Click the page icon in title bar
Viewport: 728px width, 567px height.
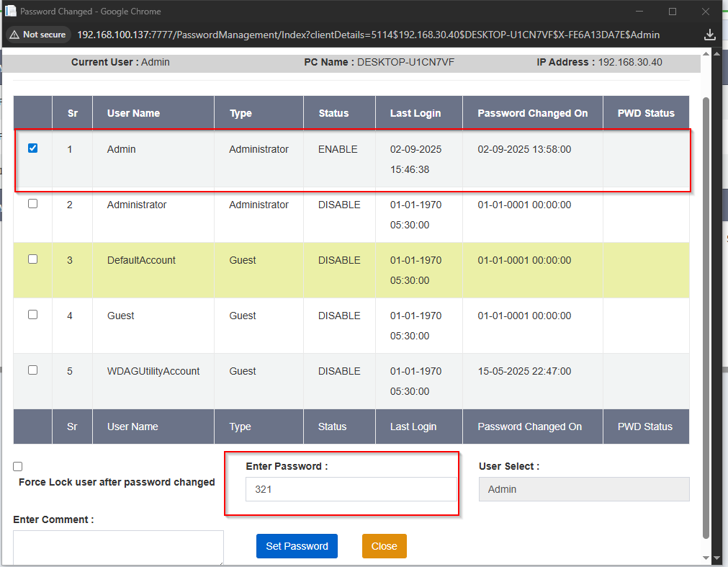click(x=11, y=12)
